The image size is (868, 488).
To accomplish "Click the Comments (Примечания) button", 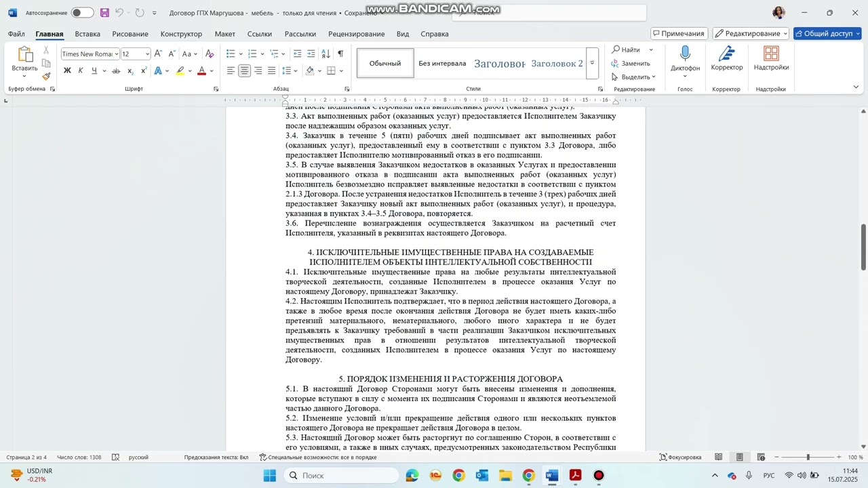I will (679, 33).
